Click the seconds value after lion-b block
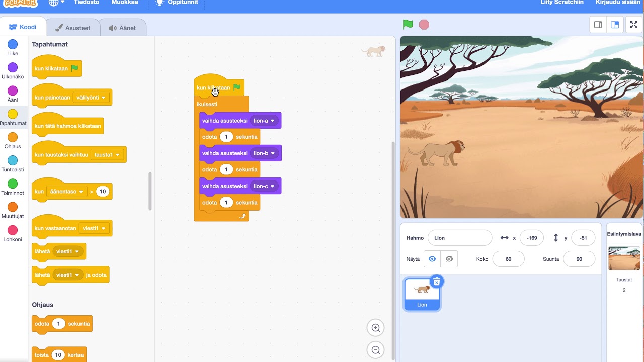The image size is (644, 362). [x=226, y=169]
